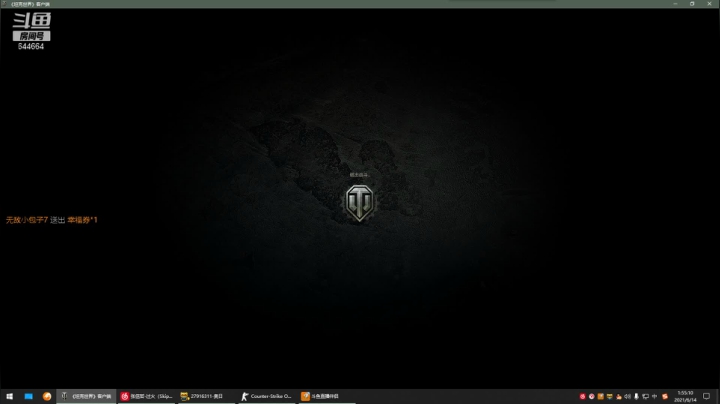The height and width of the screenshot is (404, 720).
Task: Open the NetEase music player taskbar button
Action: click(x=146, y=396)
